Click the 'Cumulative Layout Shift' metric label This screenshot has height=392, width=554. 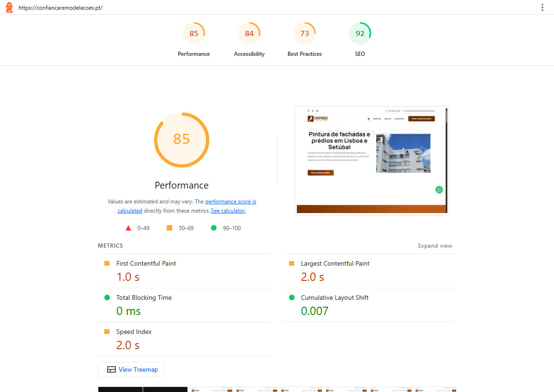pos(335,297)
